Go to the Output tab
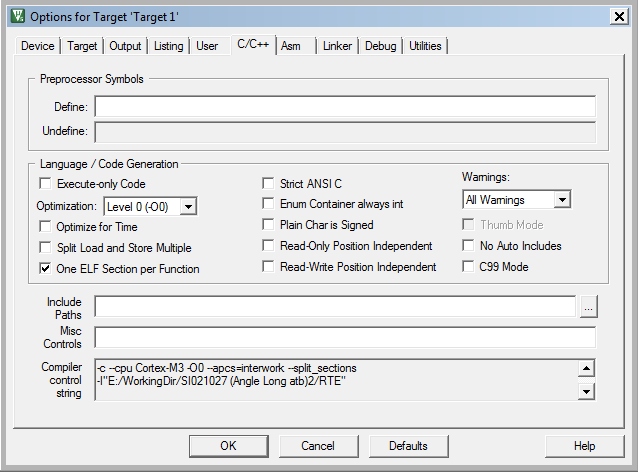The image size is (638, 474). coord(125,46)
